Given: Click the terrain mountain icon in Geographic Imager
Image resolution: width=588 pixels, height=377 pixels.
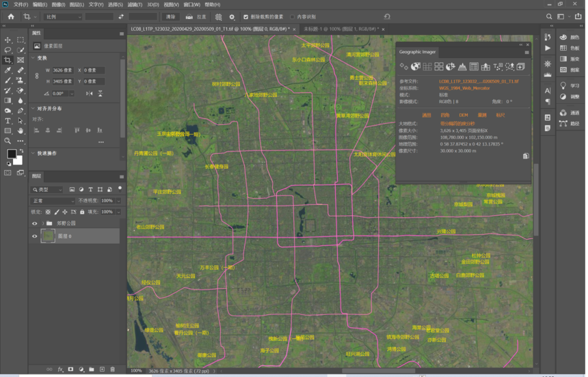Looking at the screenshot, I should point(462,67).
